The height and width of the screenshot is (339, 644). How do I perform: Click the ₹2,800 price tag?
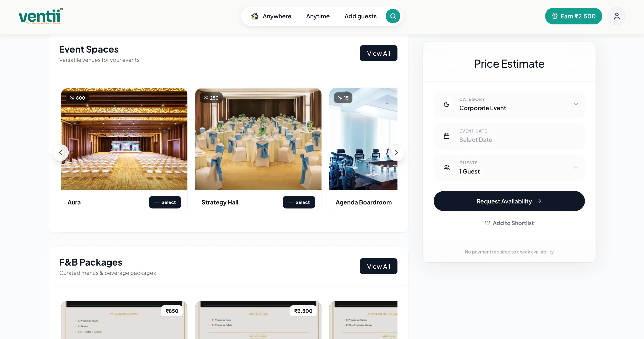tap(303, 311)
